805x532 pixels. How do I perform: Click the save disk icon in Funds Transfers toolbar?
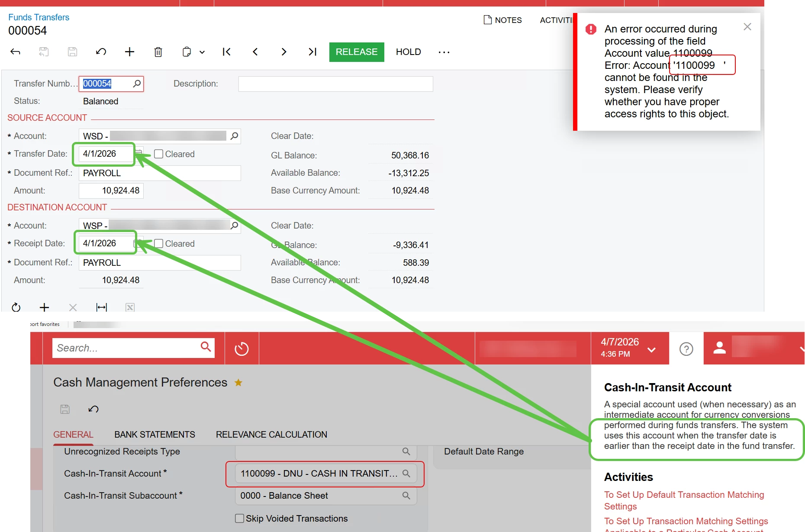tap(72, 52)
